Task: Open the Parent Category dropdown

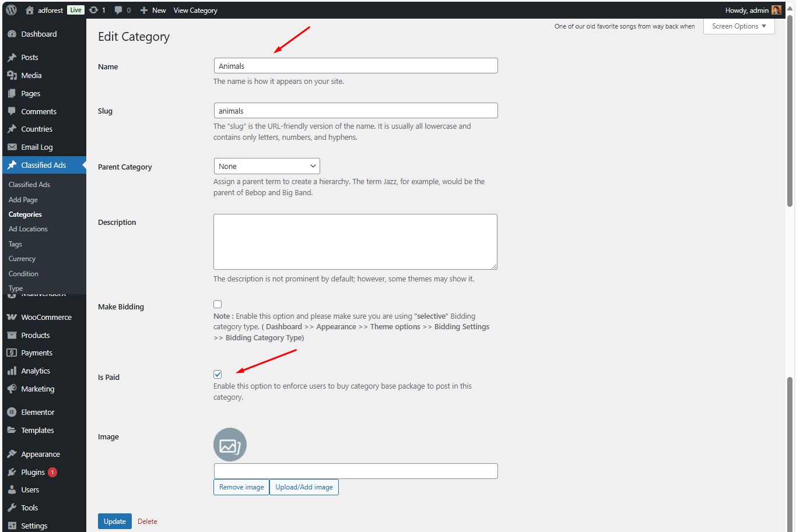Action: pyautogui.click(x=266, y=166)
